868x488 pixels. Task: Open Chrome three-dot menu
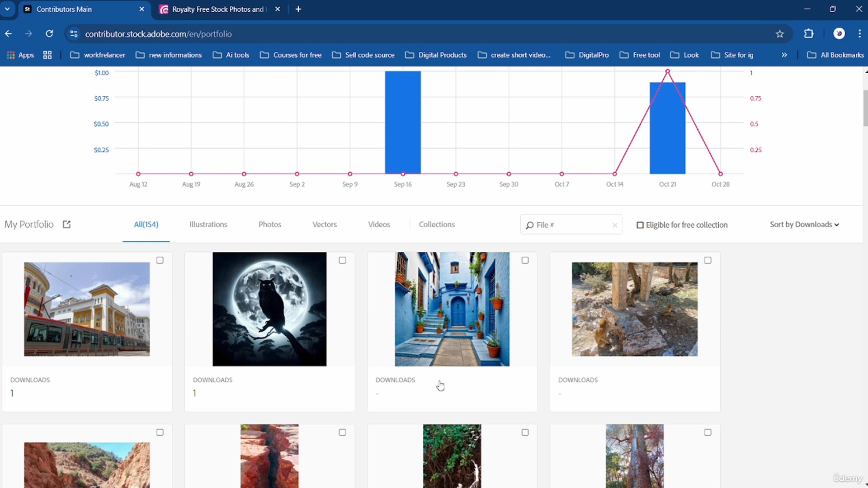tap(859, 34)
